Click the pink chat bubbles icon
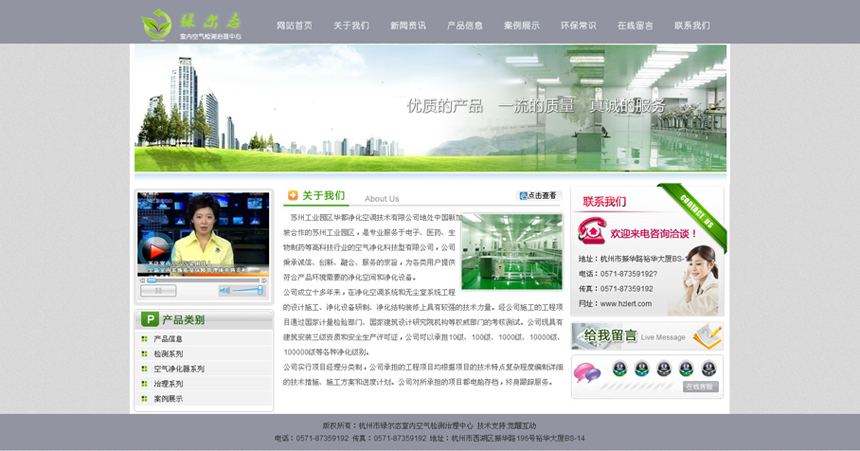 (586, 373)
